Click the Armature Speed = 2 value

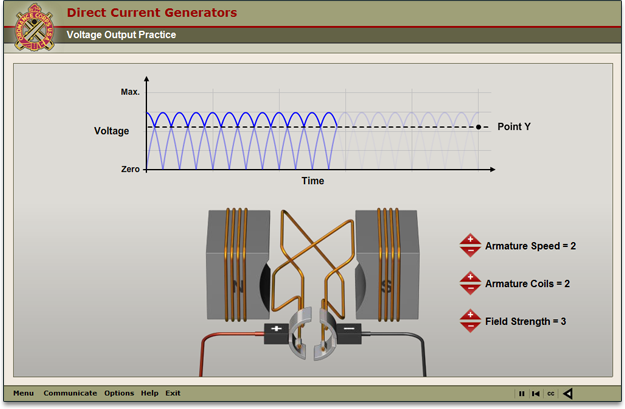[x=531, y=246]
